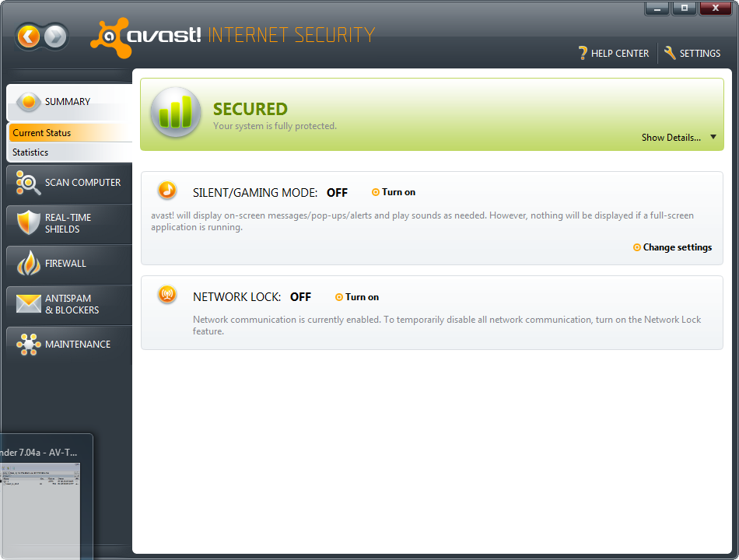Screen dimensions: 739x560
Task: Click the orange back arrow button
Action: 29,36
